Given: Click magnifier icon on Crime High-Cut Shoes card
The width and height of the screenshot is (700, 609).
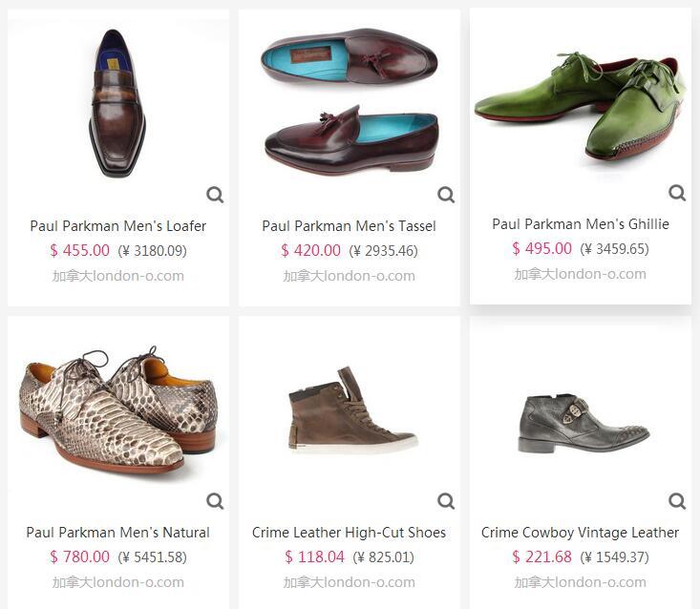Looking at the screenshot, I should [x=446, y=501].
